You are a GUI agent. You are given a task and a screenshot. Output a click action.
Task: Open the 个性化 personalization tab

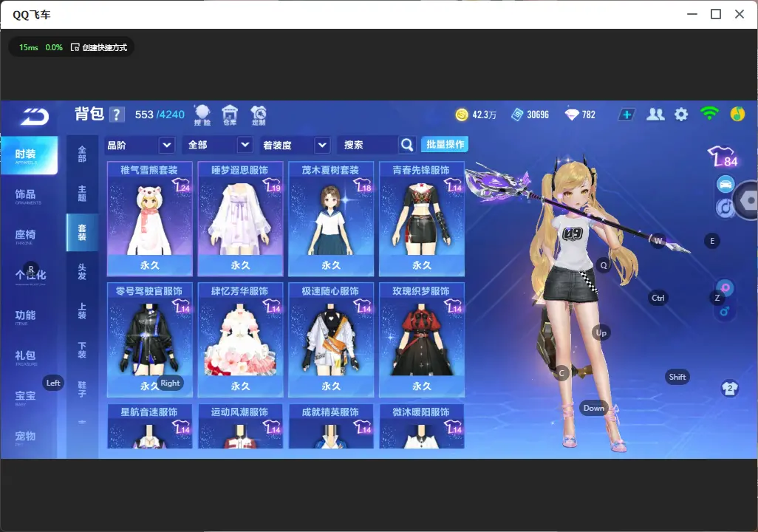(x=29, y=276)
